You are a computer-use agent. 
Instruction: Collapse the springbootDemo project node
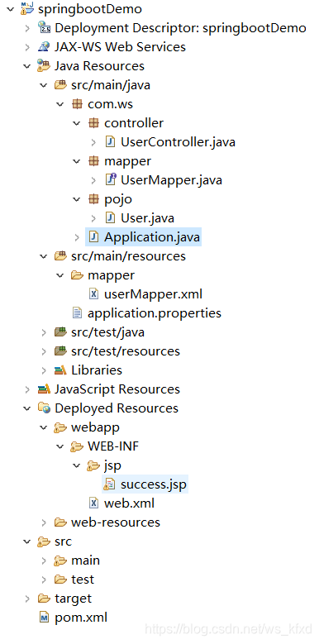click(x=10, y=8)
